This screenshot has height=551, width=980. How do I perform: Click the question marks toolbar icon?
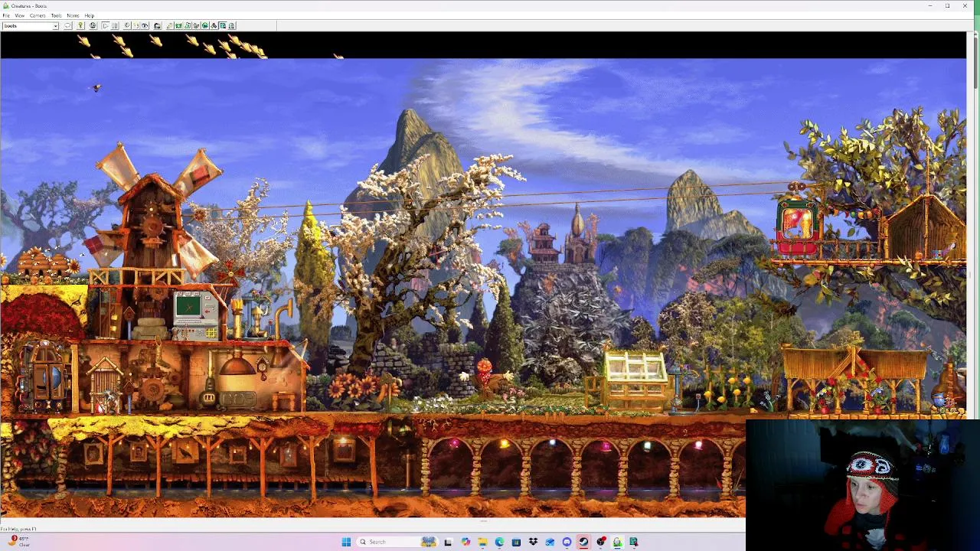pos(136,26)
